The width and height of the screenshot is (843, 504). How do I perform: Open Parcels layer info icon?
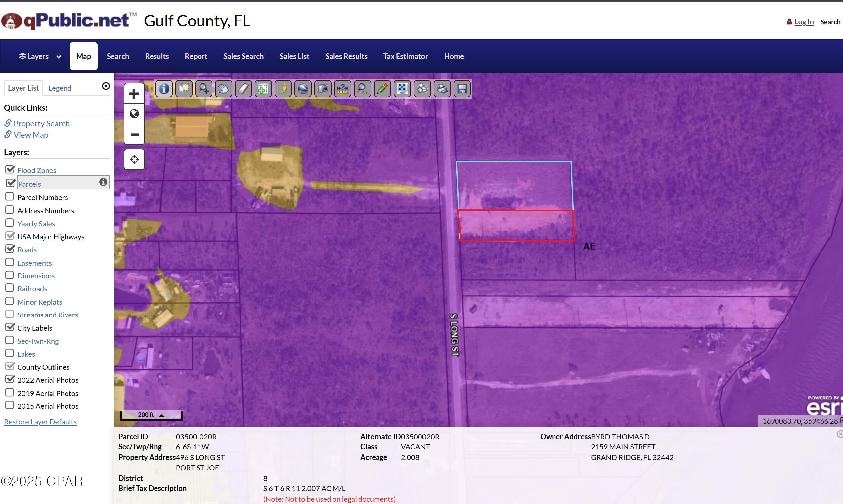click(x=103, y=182)
